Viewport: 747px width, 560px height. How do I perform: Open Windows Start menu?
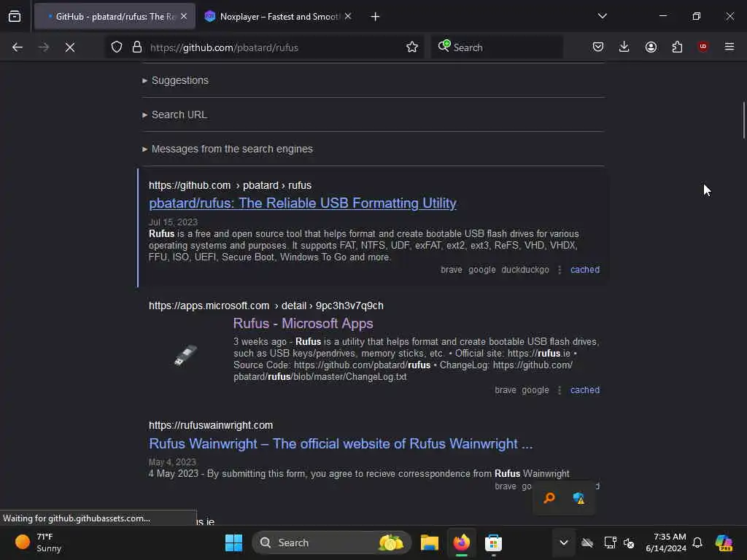[x=233, y=542]
